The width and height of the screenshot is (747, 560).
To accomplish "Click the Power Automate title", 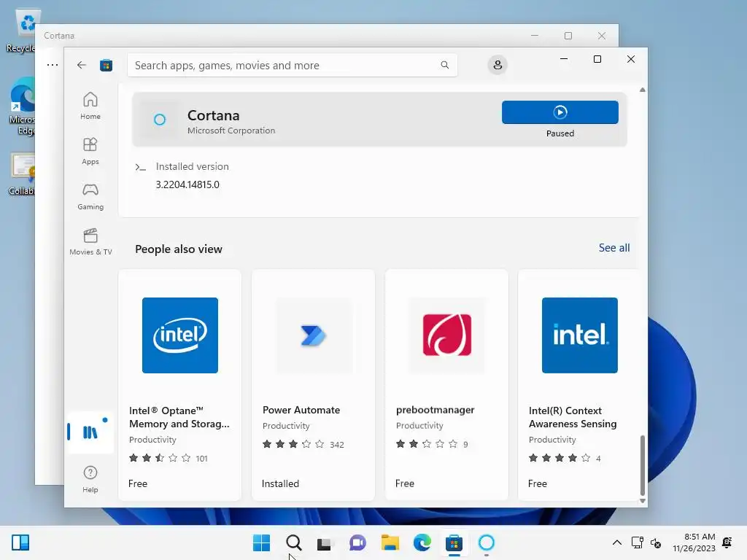I will pyautogui.click(x=301, y=410).
